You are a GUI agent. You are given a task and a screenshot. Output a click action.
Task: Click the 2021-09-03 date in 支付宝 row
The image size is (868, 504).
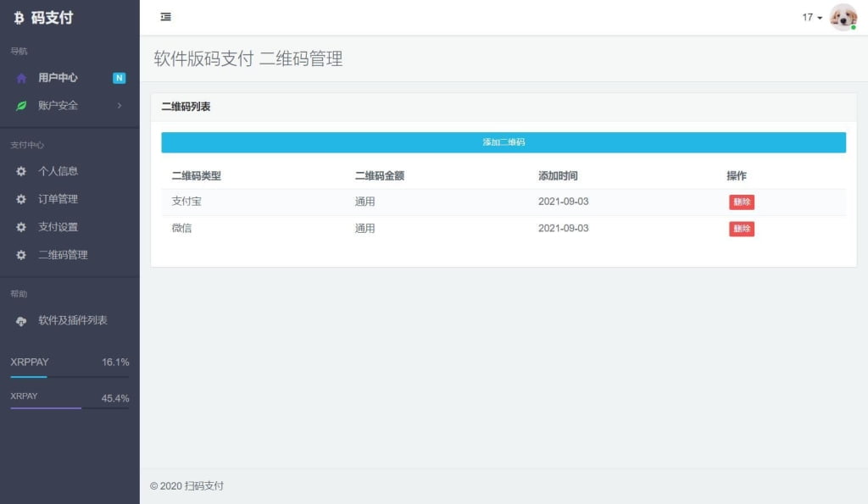[563, 202]
